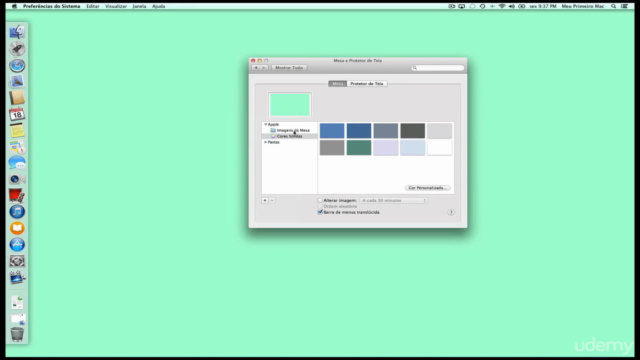
Task: Remove folder with minus button
Action: coord(272,200)
